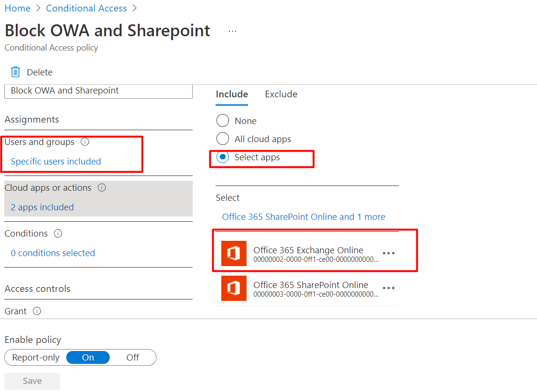Viewport: 537px width, 392px height.
Task: Click the Block OWA and Sharepoint page title
Action: [107, 31]
